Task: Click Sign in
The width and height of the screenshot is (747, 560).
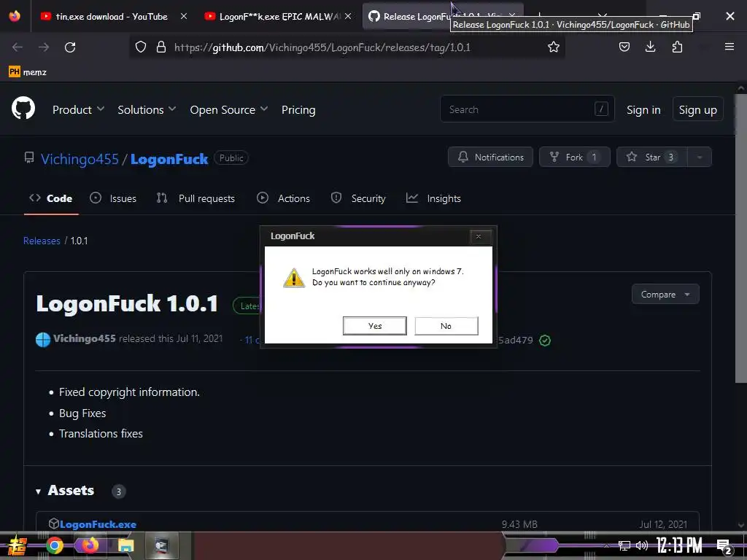Action: pyautogui.click(x=643, y=110)
